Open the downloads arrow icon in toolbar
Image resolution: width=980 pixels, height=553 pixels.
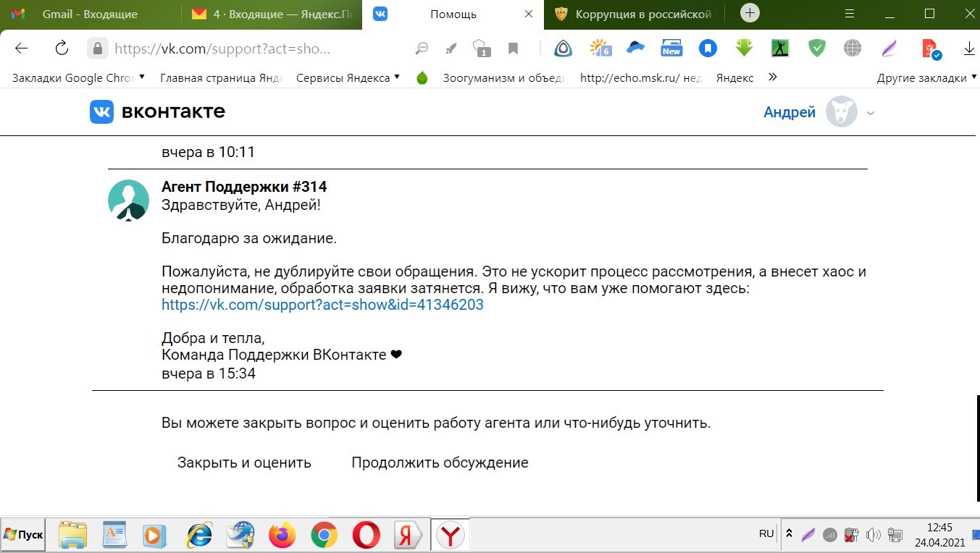click(969, 48)
